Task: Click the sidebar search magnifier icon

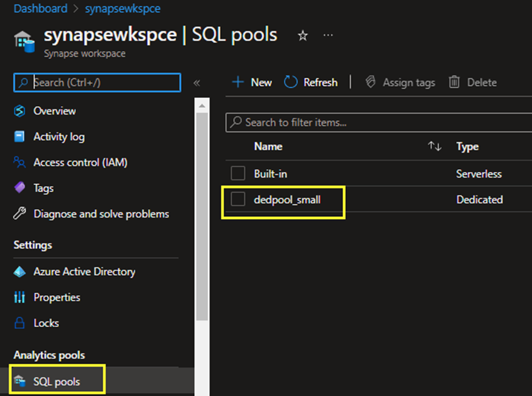Action: pyautogui.click(x=23, y=82)
